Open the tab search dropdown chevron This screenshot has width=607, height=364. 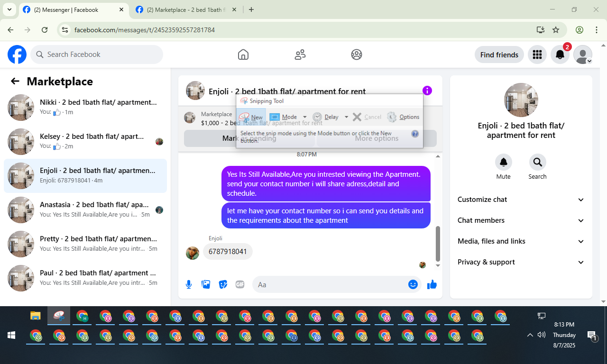click(9, 9)
